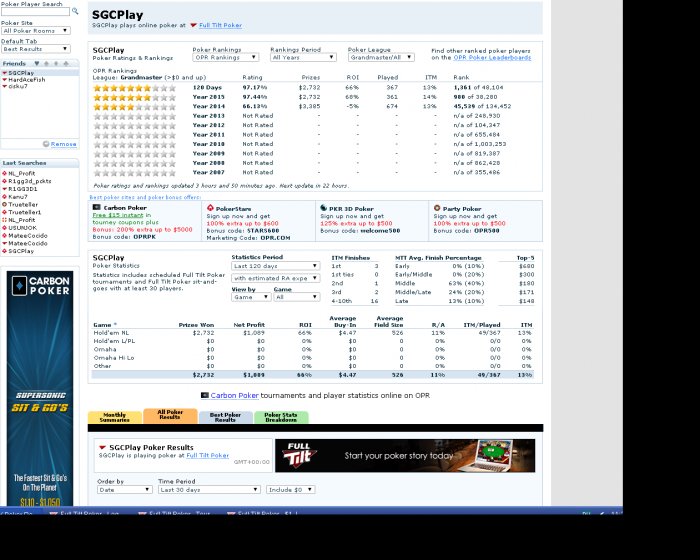Select USUNJOK in Last Searches
700x560 pixels.
click(x=22, y=228)
